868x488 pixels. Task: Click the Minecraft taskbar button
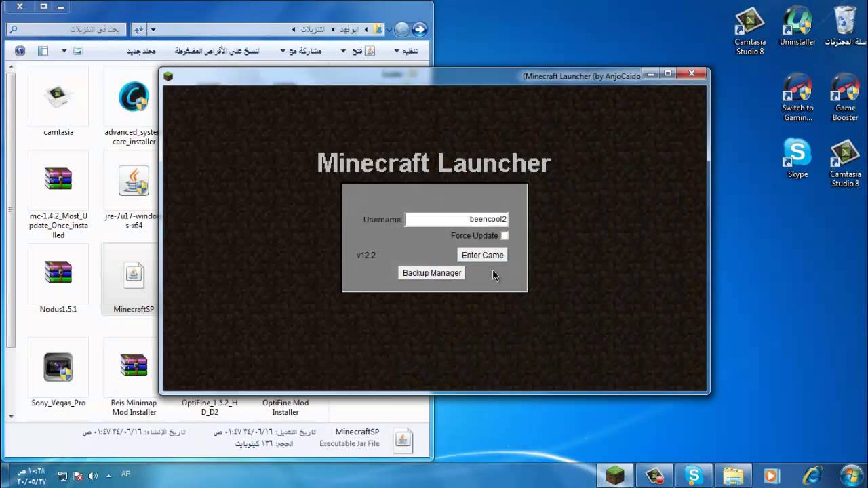[x=615, y=475]
